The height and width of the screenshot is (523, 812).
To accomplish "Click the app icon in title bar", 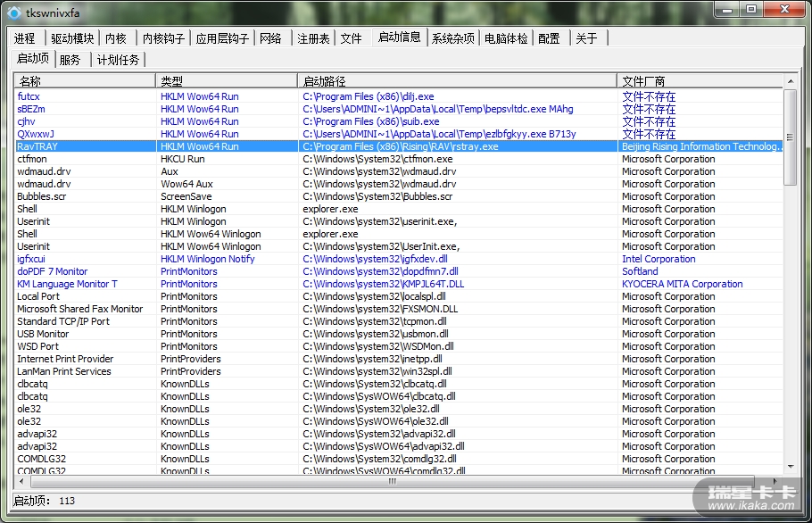I will point(14,11).
